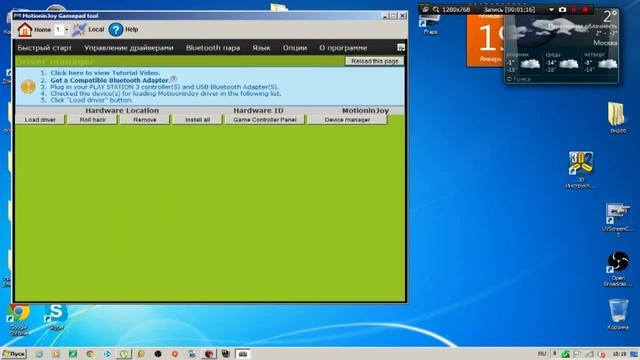Open the Bluetooth пара tab
This screenshot has width=640, height=360.
213,48
